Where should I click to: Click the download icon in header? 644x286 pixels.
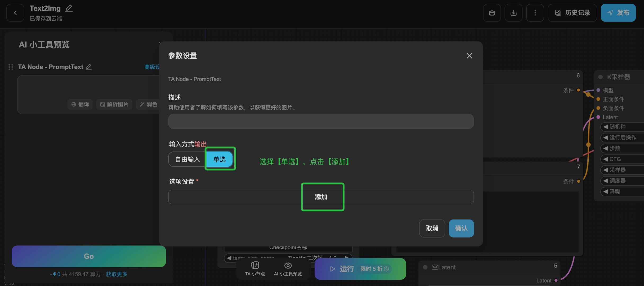coord(513,13)
